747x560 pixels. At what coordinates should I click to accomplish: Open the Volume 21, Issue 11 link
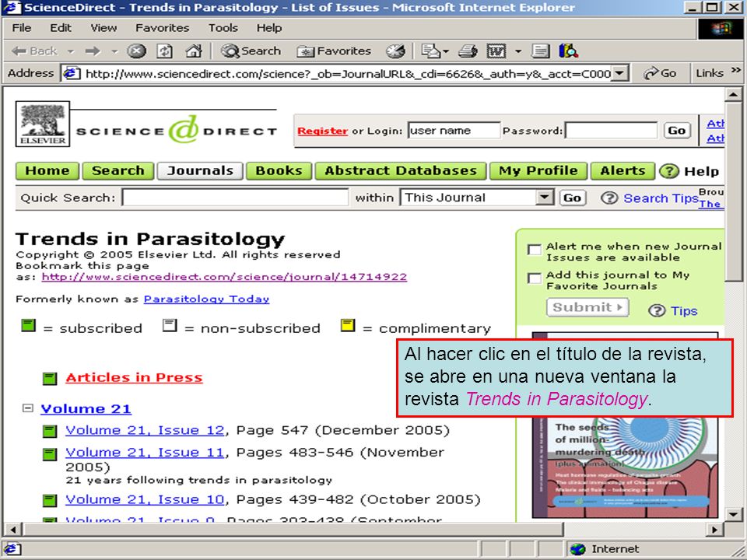145,453
